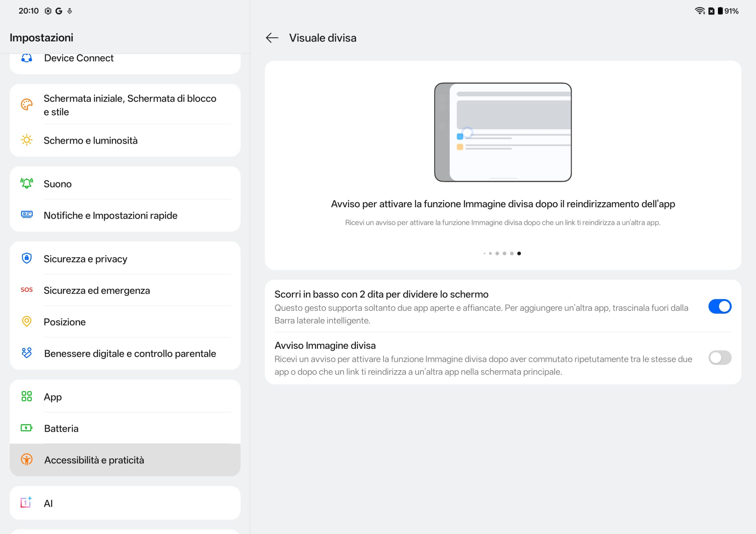
Task: Tap the orange palette icon for Schermata iniziale
Action: pos(27,105)
